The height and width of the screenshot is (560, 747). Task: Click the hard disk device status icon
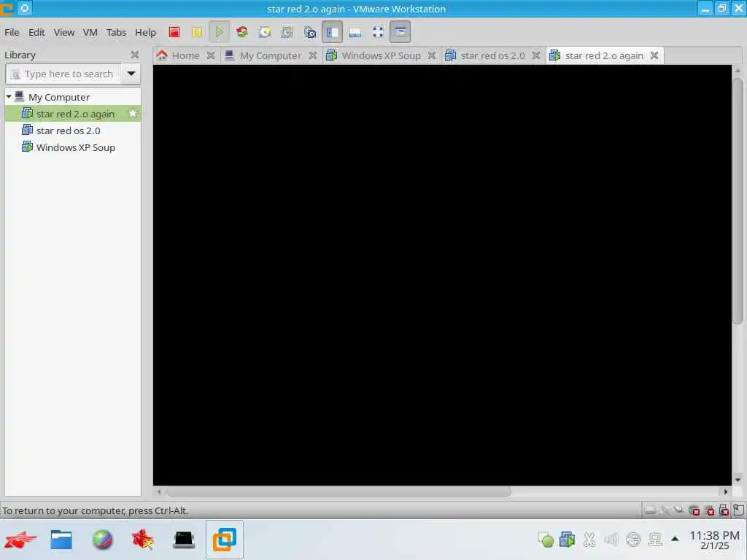tap(649, 510)
